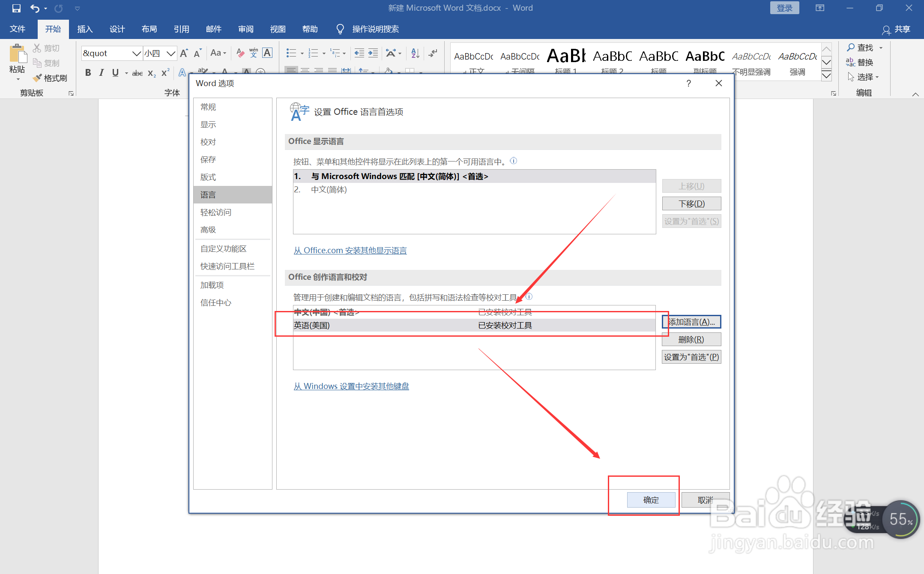Click the decrease indent icon
924x574 pixels.
[x=359, y=53]
